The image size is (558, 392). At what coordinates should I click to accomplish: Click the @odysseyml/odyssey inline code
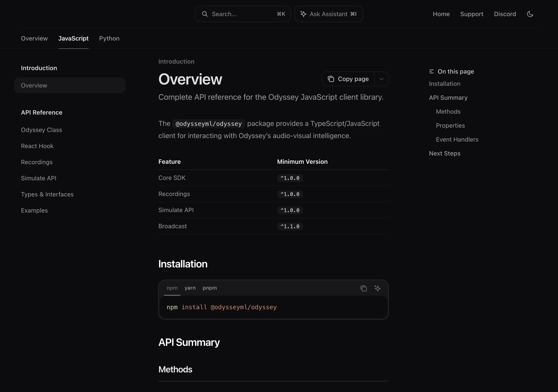(x=209, y=124)
